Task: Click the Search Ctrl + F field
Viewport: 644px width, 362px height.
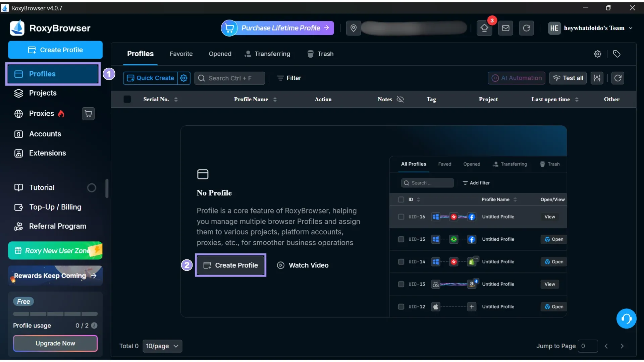Action: click(230, 78)
